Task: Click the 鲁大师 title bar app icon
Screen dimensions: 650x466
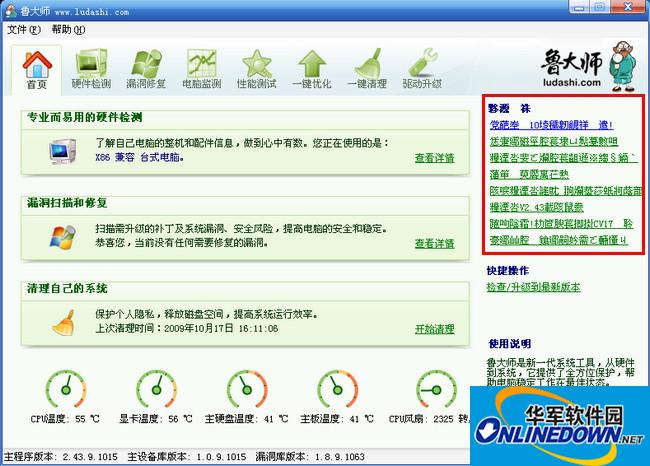Action: pos(10,11)
